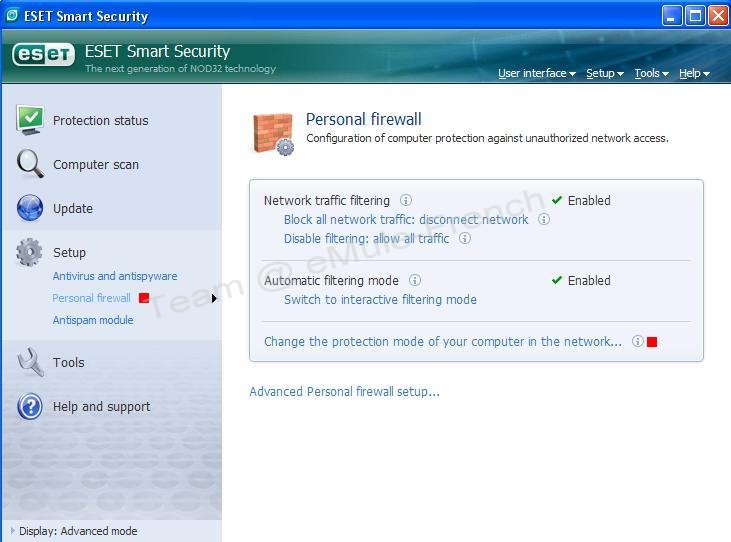Click Disable filtering: allow all traffic
The height and width of the screenshot is (542, 731).
click(366, 239)
